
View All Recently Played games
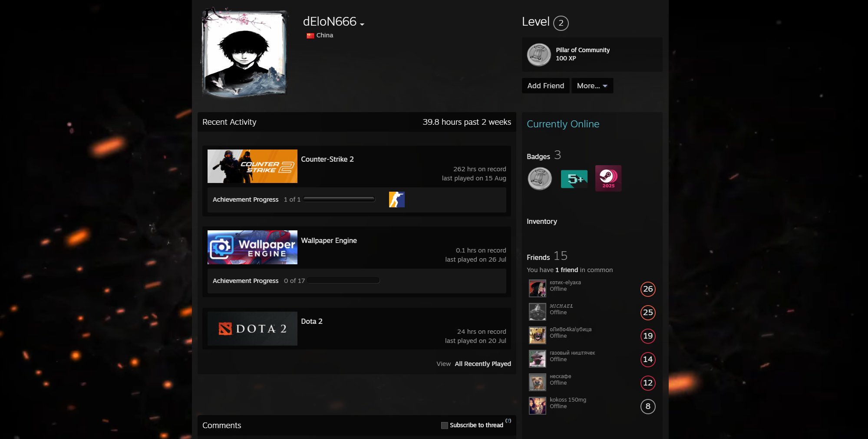(483, 364)
